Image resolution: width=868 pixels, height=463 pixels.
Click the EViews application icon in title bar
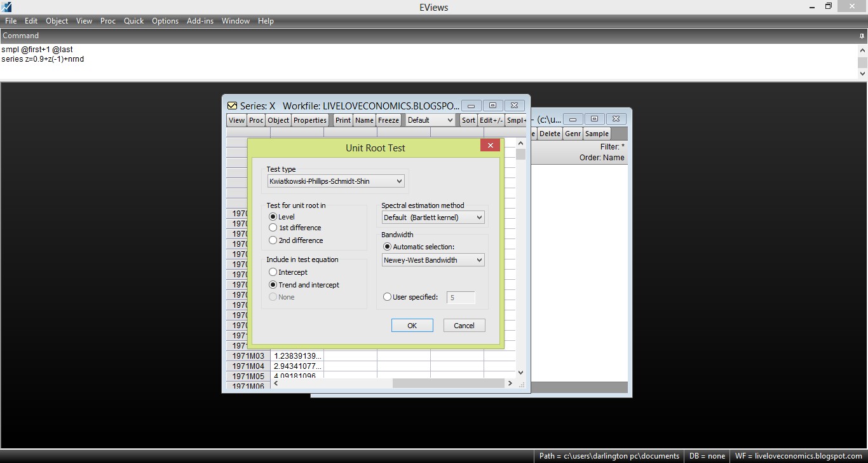(7, 6)
